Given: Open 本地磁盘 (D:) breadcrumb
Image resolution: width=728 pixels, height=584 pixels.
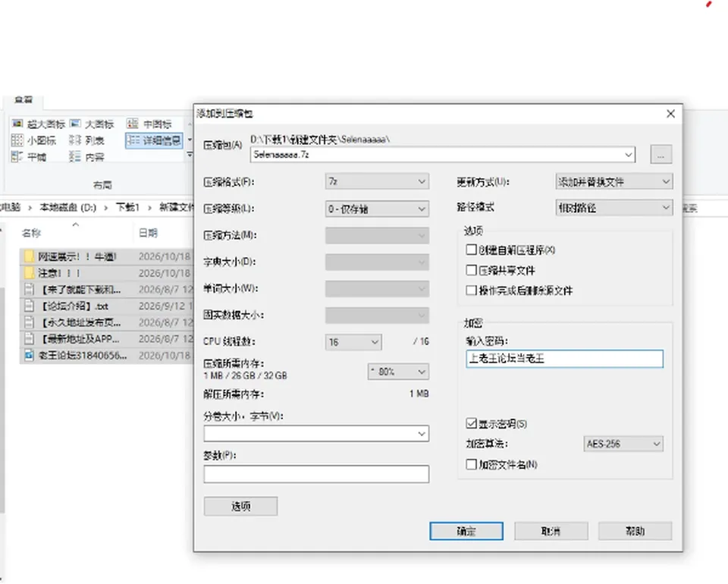Looking at the screenshot, I should click(x=67, y=207).
